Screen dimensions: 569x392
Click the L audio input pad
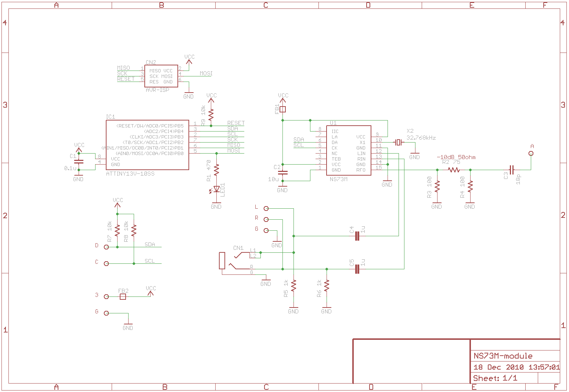point(266,209)
